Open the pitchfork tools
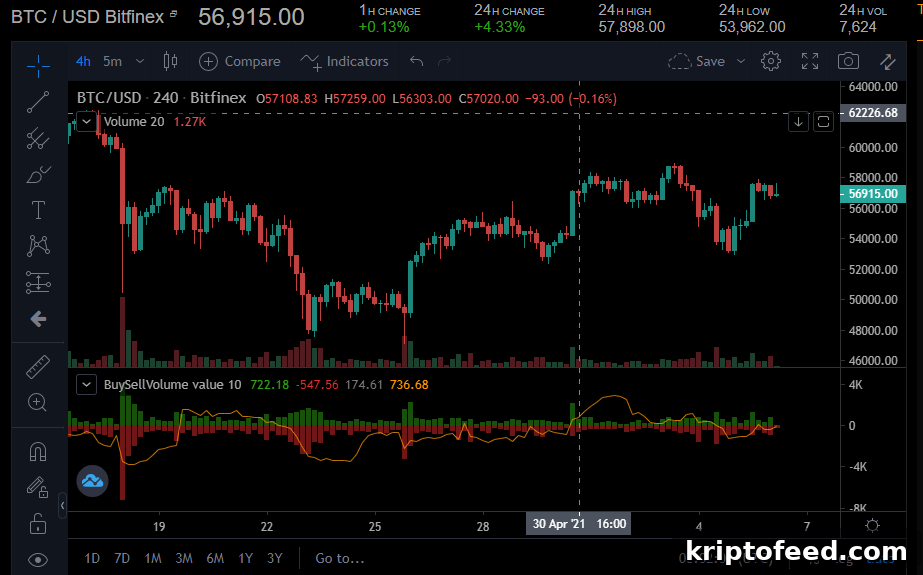The image size is (923, 575). pos(38,138)
